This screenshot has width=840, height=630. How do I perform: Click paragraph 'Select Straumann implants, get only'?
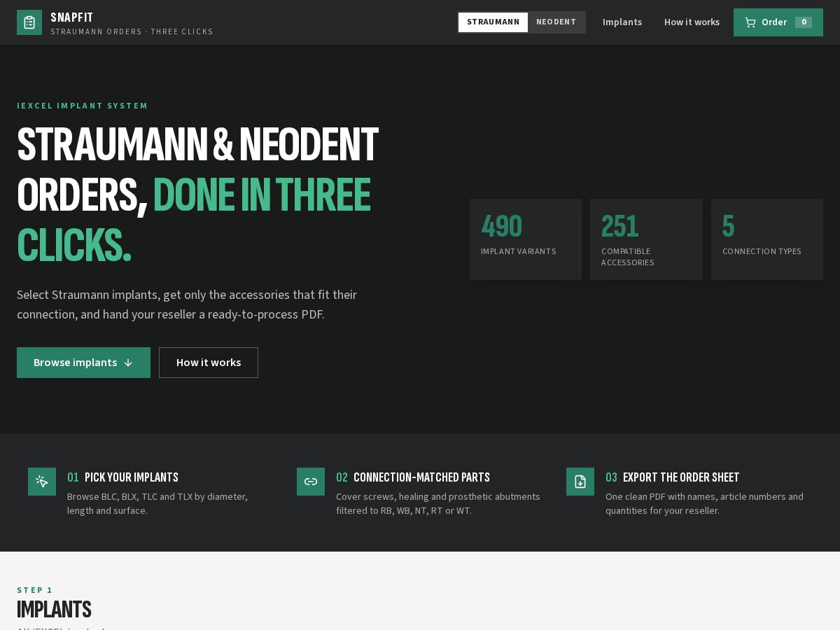pos(187,304)
